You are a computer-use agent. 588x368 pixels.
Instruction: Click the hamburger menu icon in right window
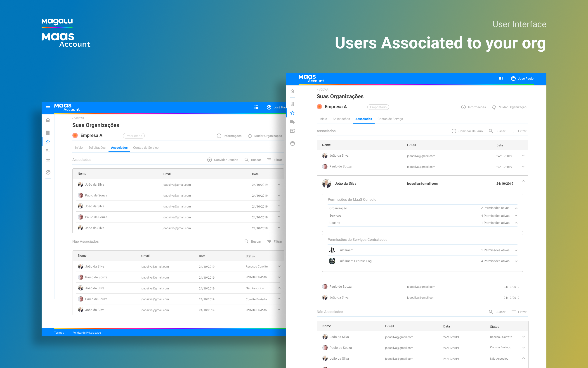tap(292, 79)
